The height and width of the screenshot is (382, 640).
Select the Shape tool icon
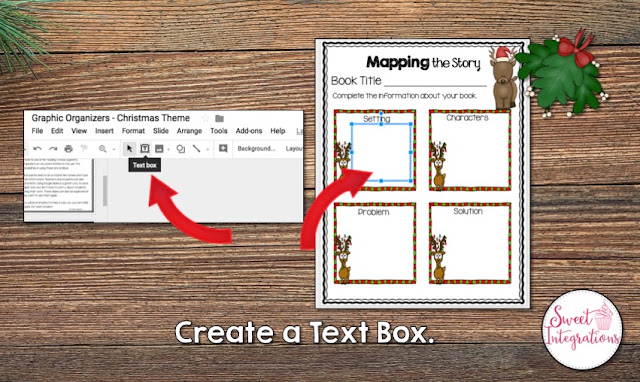(x=181, y=149)
